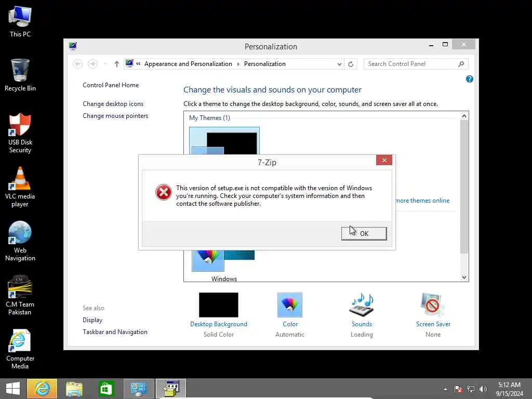The image size is (532, 399).
Task: Open the taskbar clock and date
Action: pyautogui.click(x=509, y=389)
